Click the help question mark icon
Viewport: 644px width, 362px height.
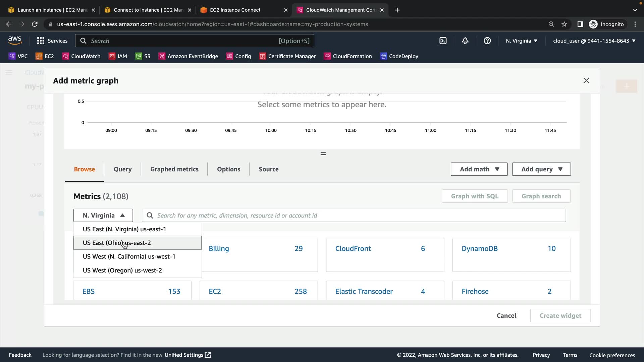(x=487, y=41)
